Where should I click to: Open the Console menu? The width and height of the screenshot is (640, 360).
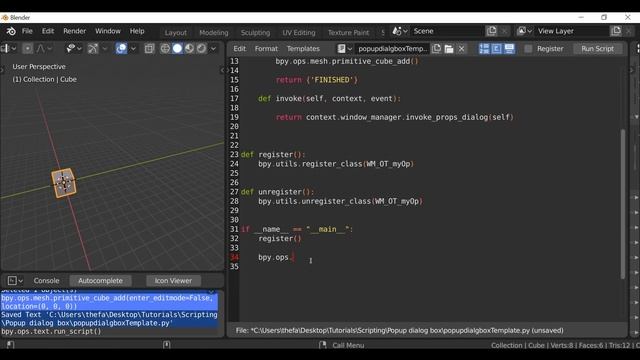click(47, 280)
